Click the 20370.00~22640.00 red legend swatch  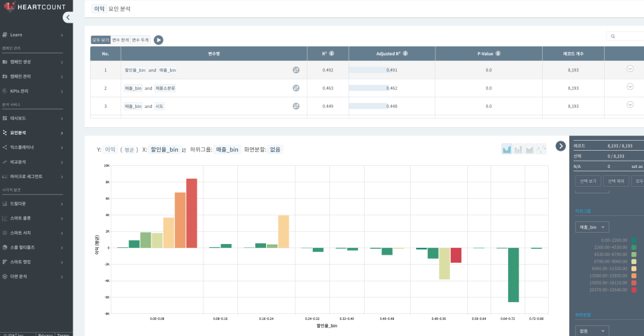634,290
